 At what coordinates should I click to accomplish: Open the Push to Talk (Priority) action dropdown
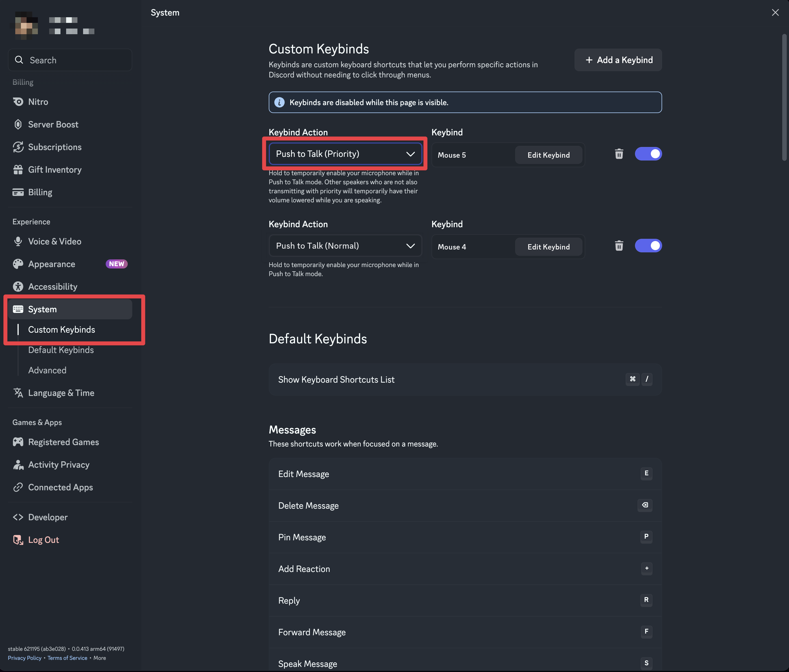point(345,154)
